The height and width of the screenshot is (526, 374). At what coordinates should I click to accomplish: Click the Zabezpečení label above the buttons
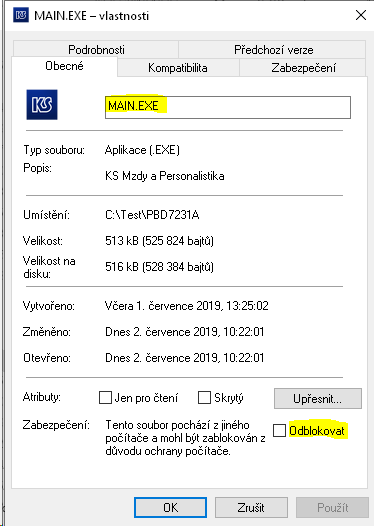(x=56, y=425)
